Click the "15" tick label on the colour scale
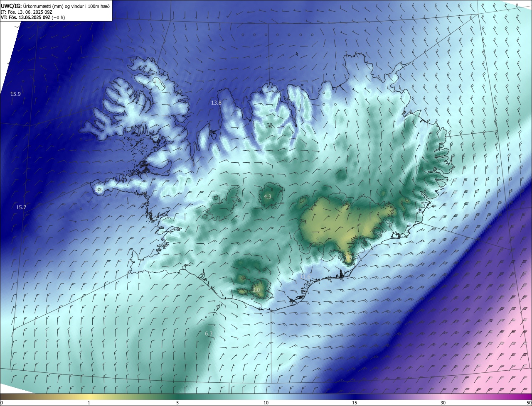 355,403
